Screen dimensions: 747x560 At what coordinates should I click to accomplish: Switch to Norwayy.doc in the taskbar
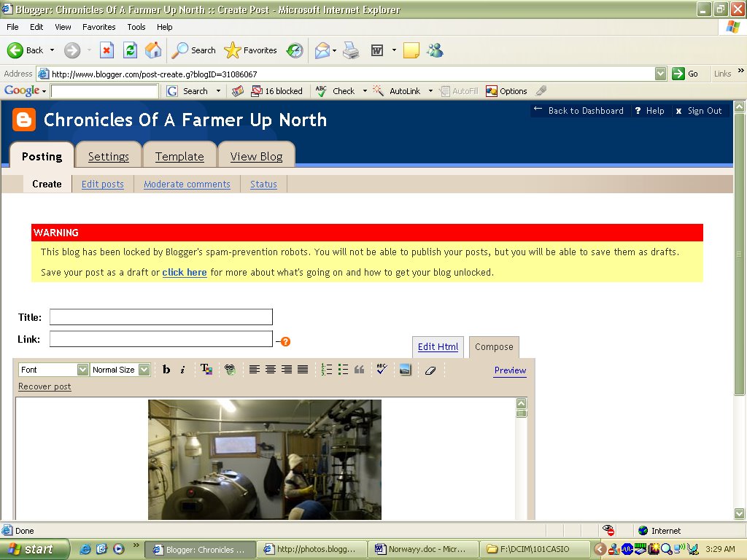(422, 549)
